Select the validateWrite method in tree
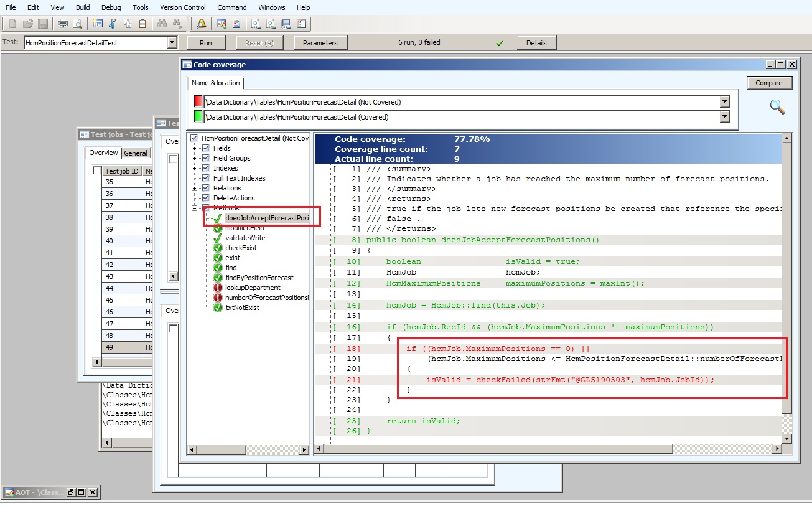 point(245,238)
